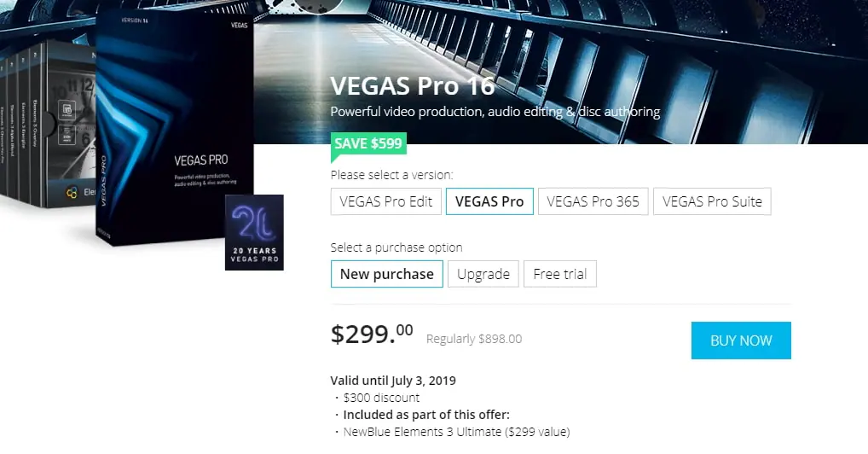
Task: Click the VEGAS Pro 16 heading
Action: (x=413, y=87)
